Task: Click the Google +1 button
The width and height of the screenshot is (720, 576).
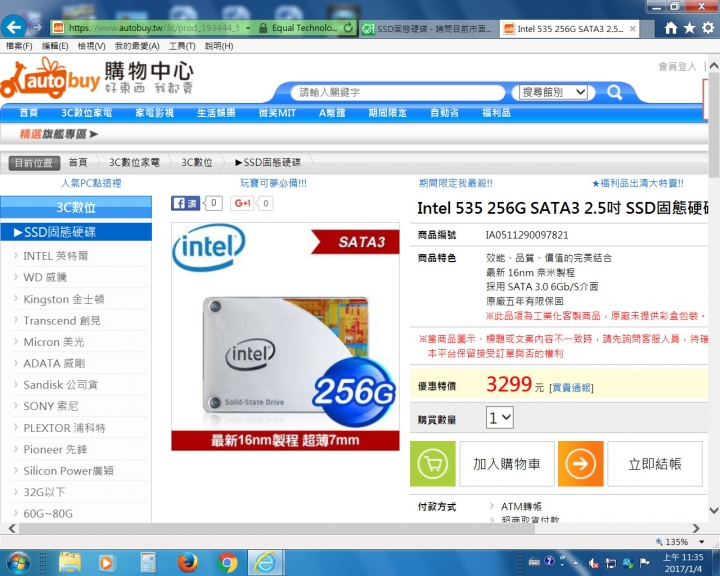Action: coord(242,203)
